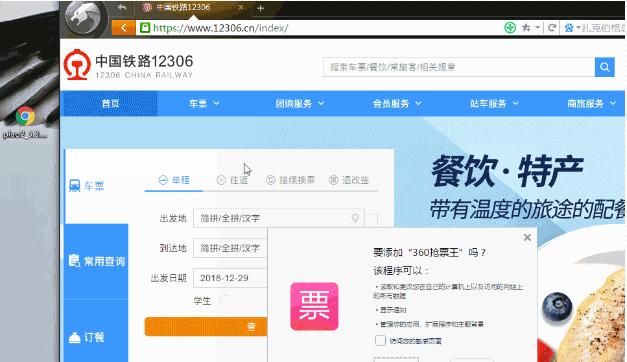Click the 出发日期 date field

tap(230, 278)
